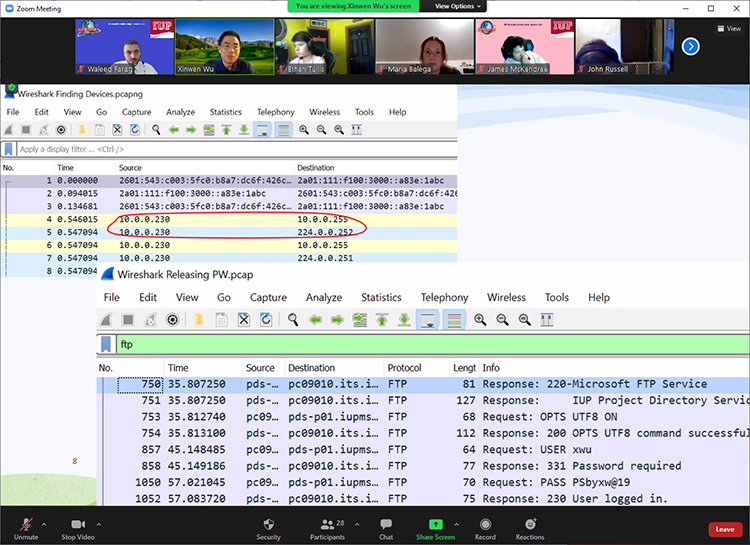The image size is (750, 545).
Task: Open Zoom Reactions
Action: [530, 529]
